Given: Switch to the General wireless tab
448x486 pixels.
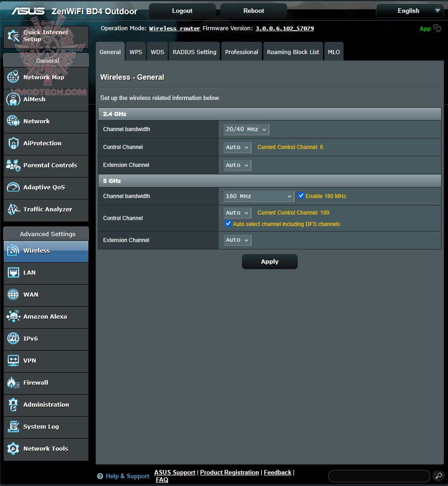Looking at the screenshot, I should click(x=110, y=51).
